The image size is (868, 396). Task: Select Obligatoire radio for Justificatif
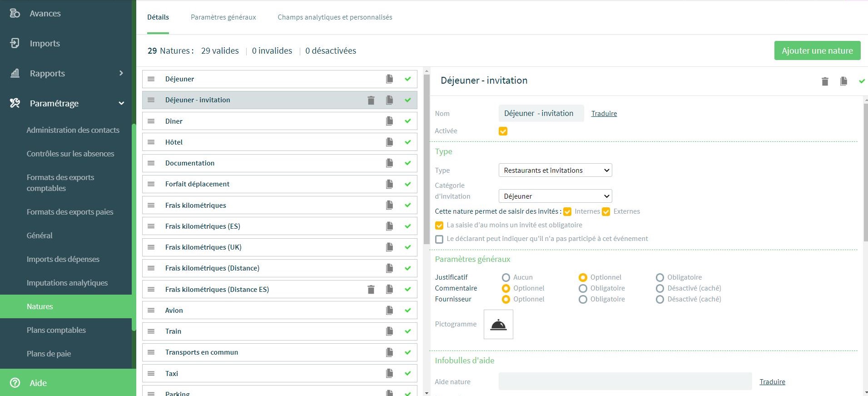[660, 277]
